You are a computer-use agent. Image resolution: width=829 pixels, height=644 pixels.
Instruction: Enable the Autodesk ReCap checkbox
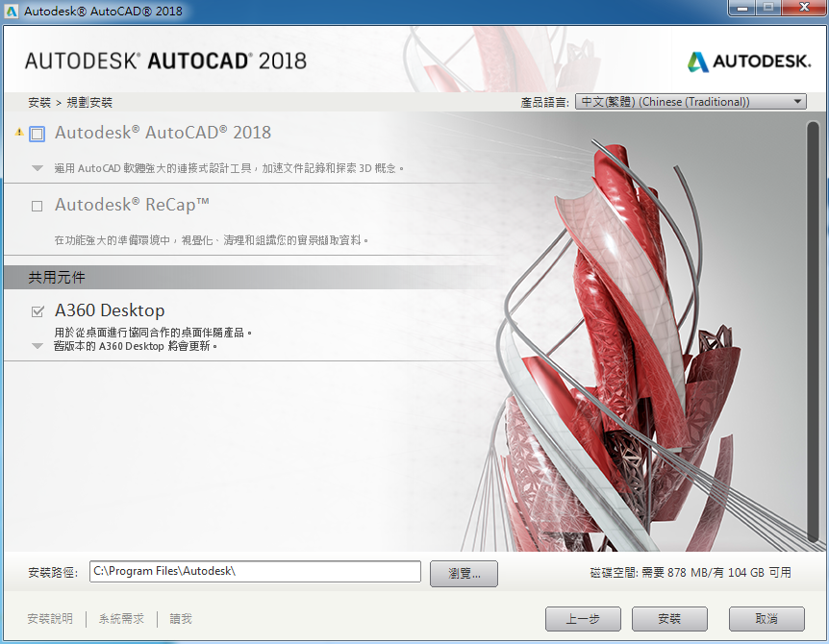point(37,206)
